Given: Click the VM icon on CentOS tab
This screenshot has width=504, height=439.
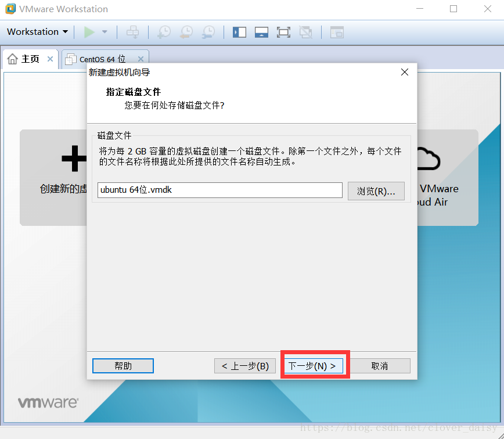Looking at the screenshot, I should pos(71,59).
